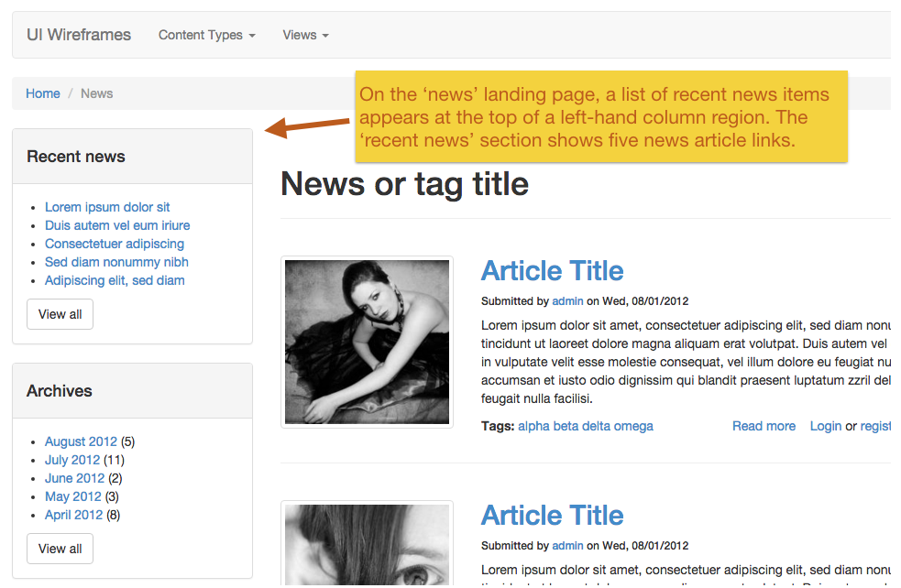Select the beta tag link
This screenshot has width=901, height=588.
pos(566,426)
